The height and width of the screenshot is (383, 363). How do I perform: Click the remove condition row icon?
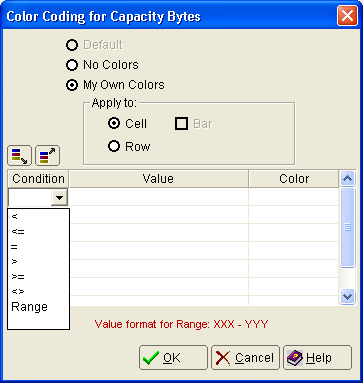48,155
